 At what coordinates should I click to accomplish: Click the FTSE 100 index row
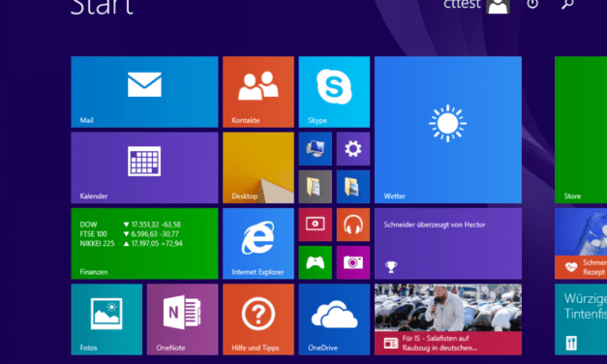(x=130, y=234)
